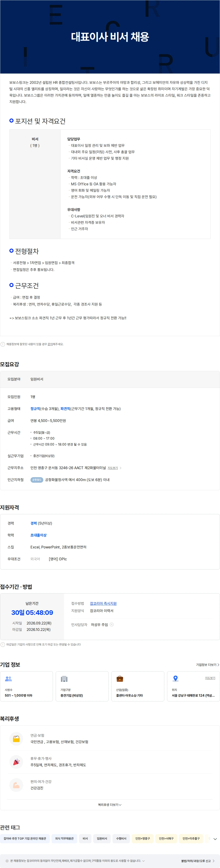Open 기업정보 더보기 link
This screenshot has height=868, width=220.
(208, 665)
